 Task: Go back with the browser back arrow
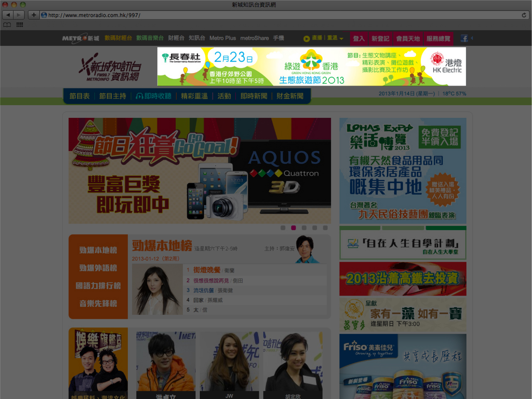[x=8, y=15]
